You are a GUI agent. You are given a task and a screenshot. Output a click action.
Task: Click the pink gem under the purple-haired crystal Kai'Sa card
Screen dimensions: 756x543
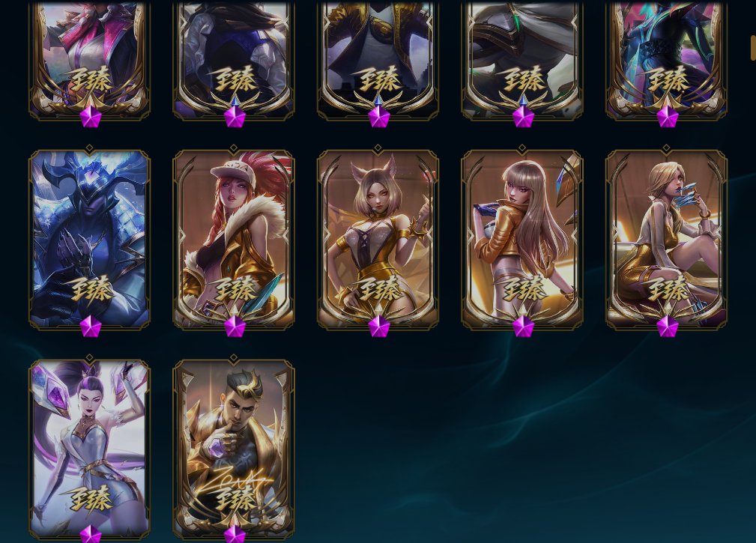91,534
